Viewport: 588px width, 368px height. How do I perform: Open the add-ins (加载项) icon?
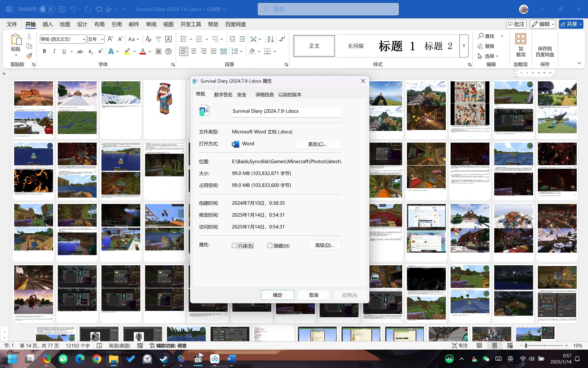(x=521, y=45)
